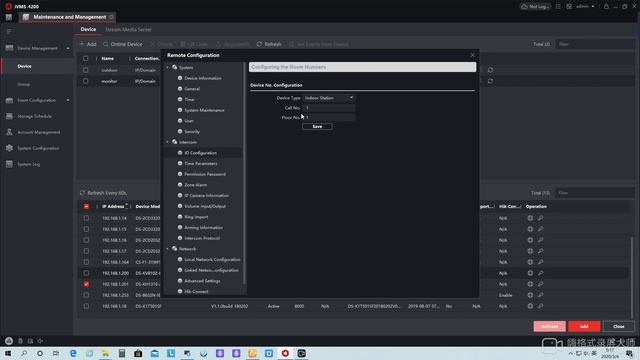Open Arming Information tree item
Viewport: 640px width, 360px height.
[203, 227]
